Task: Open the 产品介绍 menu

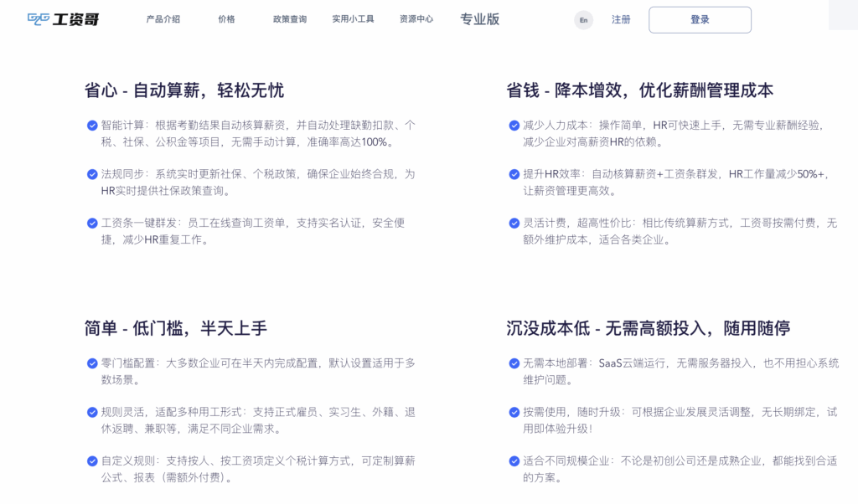Action: pyautogui.click(x=163, y=19)
